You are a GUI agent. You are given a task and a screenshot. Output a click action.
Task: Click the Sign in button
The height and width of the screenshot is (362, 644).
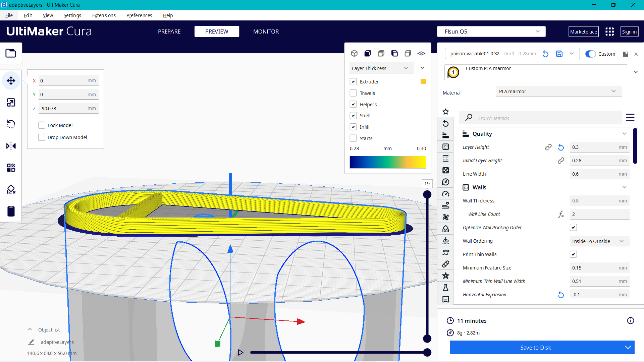pos(629,32)
